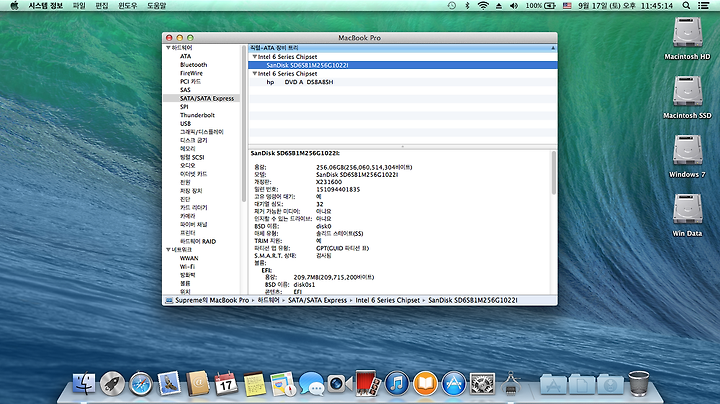Open the 파일 menu
This screenshot has width=720, height=404.
click(79, 6)
